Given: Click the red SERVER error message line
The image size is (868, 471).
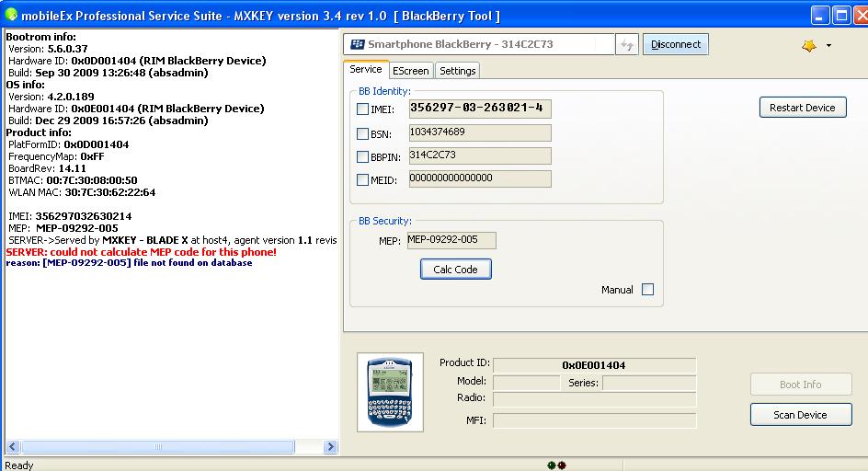Looking at the screenshot, I should [142, 251].
